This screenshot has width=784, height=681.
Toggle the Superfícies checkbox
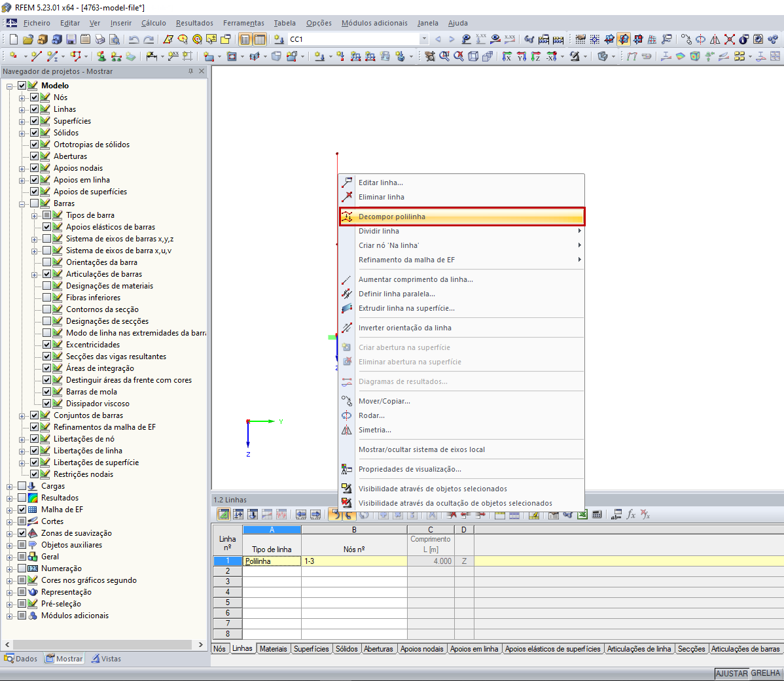click(x=35, y=121)
